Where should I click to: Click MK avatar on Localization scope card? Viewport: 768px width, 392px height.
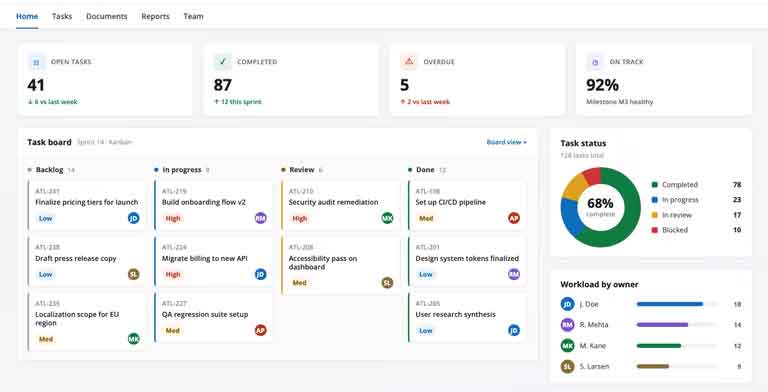(134, 339)
